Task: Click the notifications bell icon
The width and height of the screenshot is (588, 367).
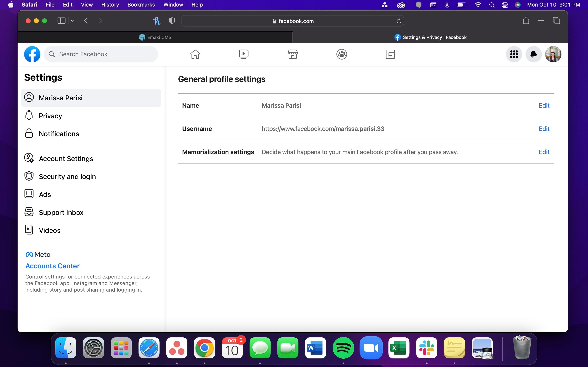Action: coord(534,54)
